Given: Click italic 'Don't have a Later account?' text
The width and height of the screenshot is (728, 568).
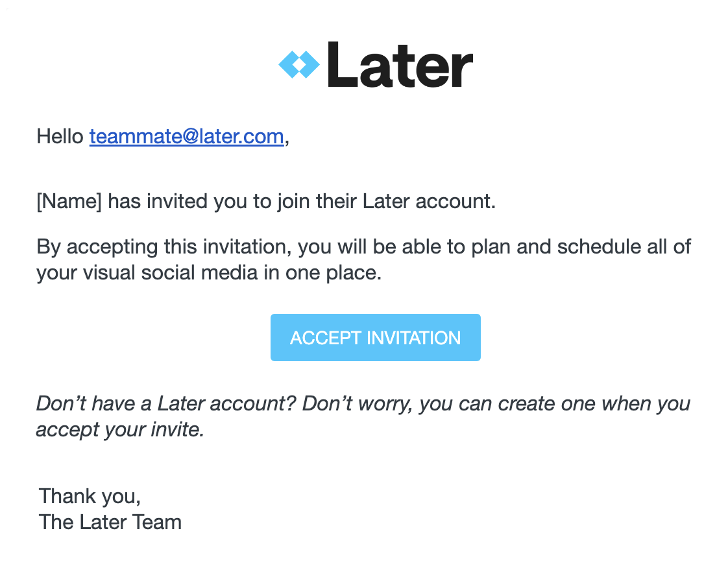Looking at the screenshot, I should (x=166, y=404).
